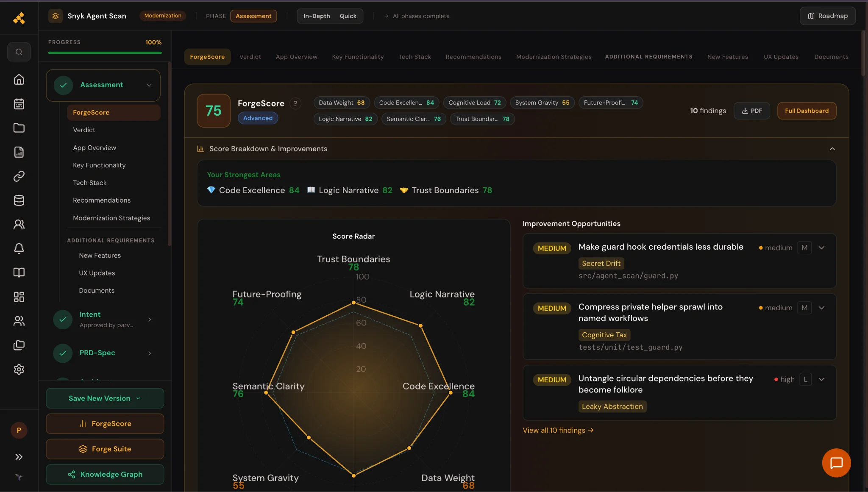The width and height of the screenshot is (868, 492).
Task: Open the database icon in sidebar
Action: 19,200
